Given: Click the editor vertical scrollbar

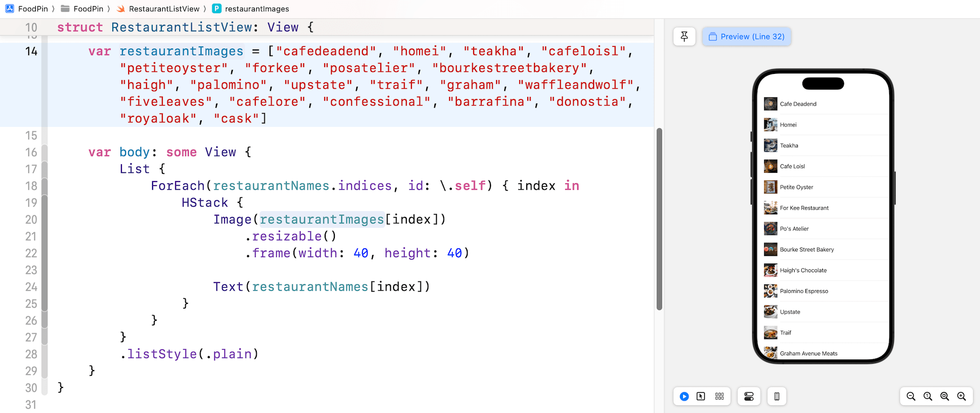Looking at the screenshot, I should (659, 219).
